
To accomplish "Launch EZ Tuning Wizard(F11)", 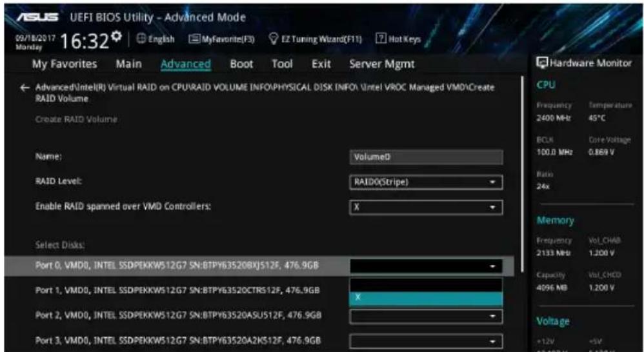I will tap(315, 39).
